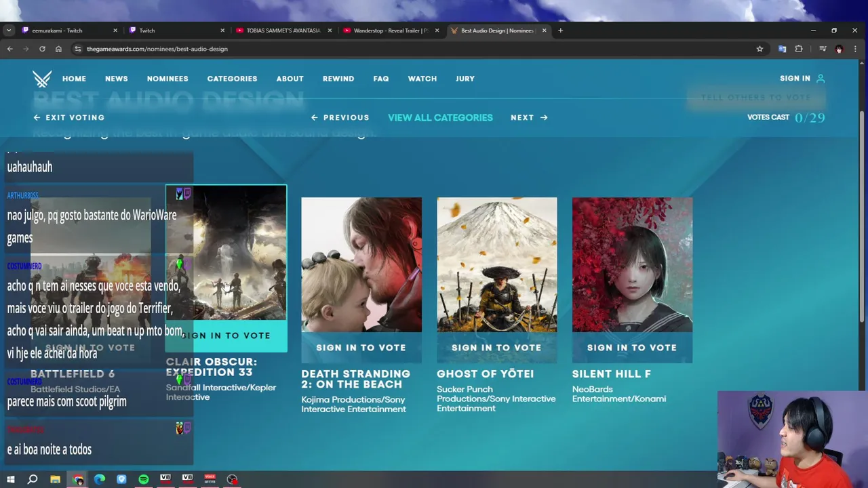Click the Sign In user profile icon

tap(821, 79)
